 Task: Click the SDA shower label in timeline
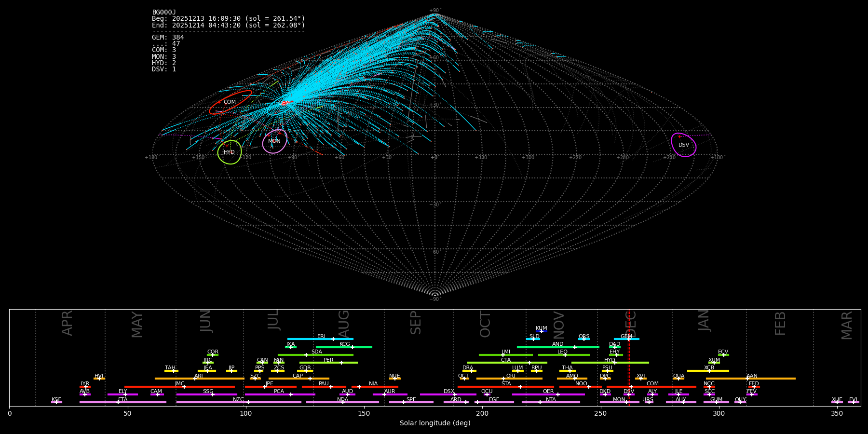point(316,352)
